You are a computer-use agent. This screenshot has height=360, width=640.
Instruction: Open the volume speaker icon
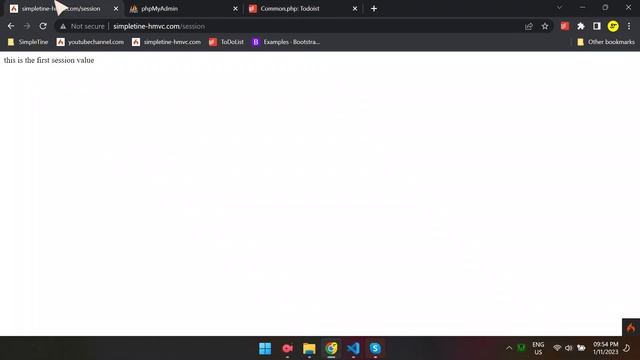coord(569,348)
